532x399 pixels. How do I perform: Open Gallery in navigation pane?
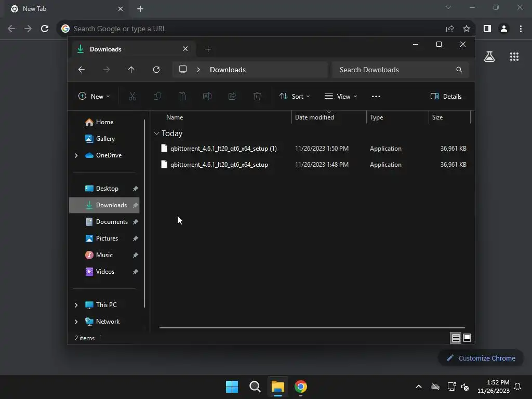click(x=105, y=139)
